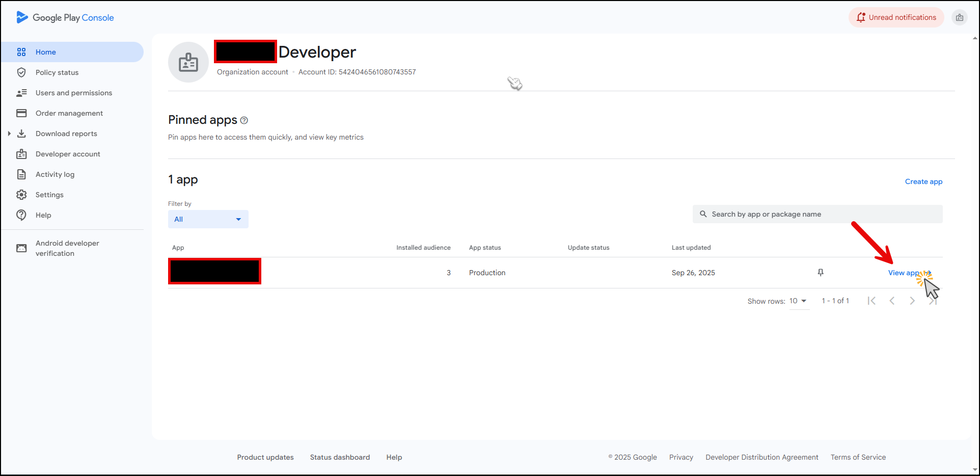Go to the previous page of apps
The height and width of the screenshot is (476, 980).
(892, 301)
